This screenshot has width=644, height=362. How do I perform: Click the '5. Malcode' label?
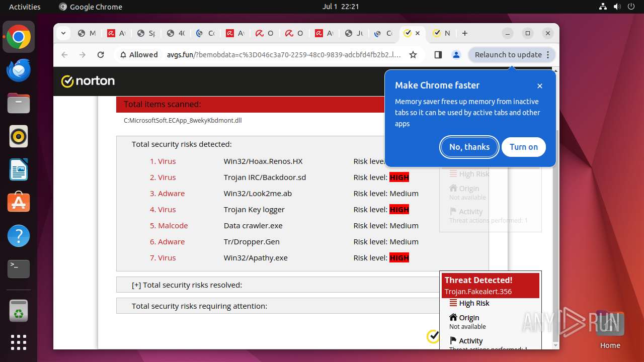click(x=169, y=226)
